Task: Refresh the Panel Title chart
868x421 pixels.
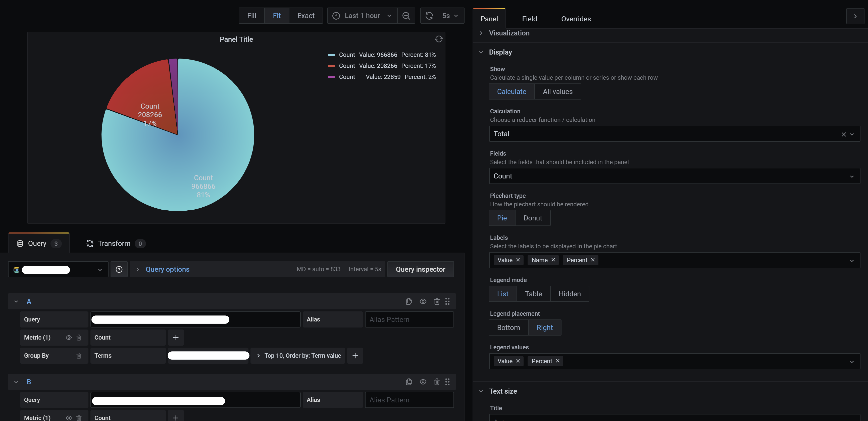Action: click(x=439, y=39)
